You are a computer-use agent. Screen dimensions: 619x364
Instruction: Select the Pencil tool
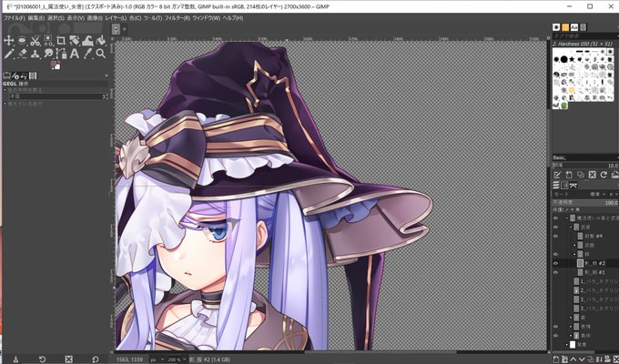tap(9, 54)
